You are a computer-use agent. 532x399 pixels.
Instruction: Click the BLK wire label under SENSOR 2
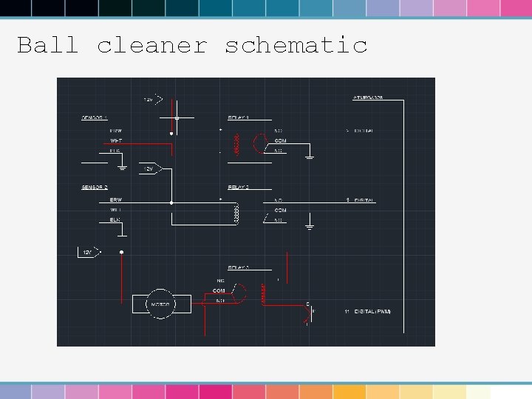tap(115, 220)
